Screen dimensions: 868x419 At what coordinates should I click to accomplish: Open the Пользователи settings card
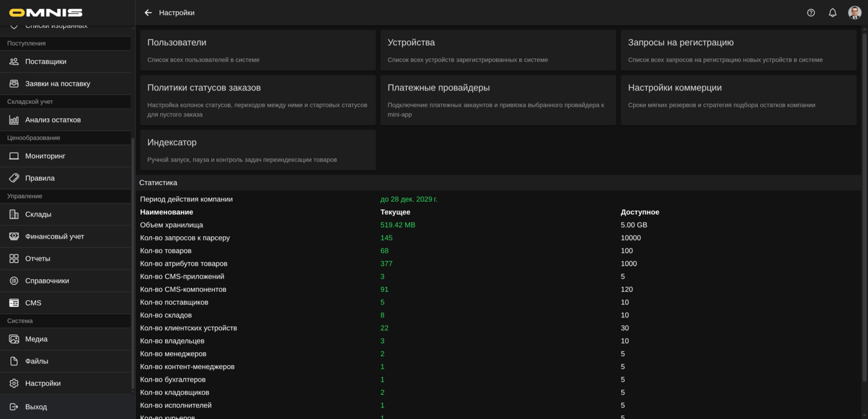click(257, 50)
